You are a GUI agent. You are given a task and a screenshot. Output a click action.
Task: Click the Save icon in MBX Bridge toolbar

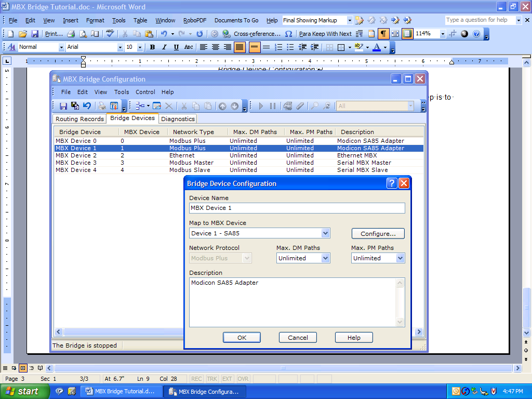pyautogui.click(x=63, y=106)
